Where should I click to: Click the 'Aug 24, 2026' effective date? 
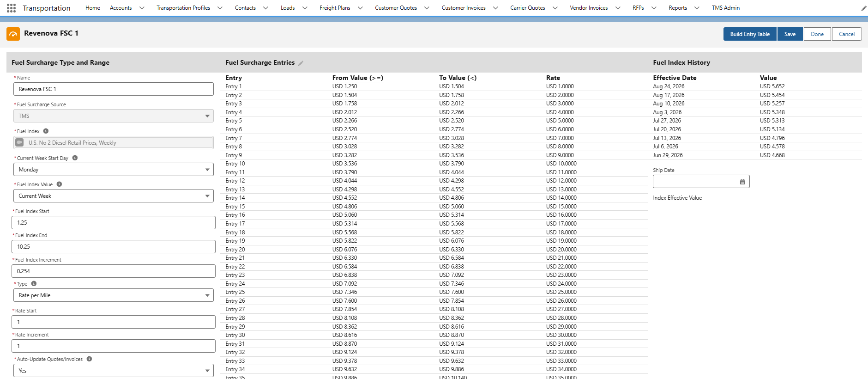(x=669, y=86)
